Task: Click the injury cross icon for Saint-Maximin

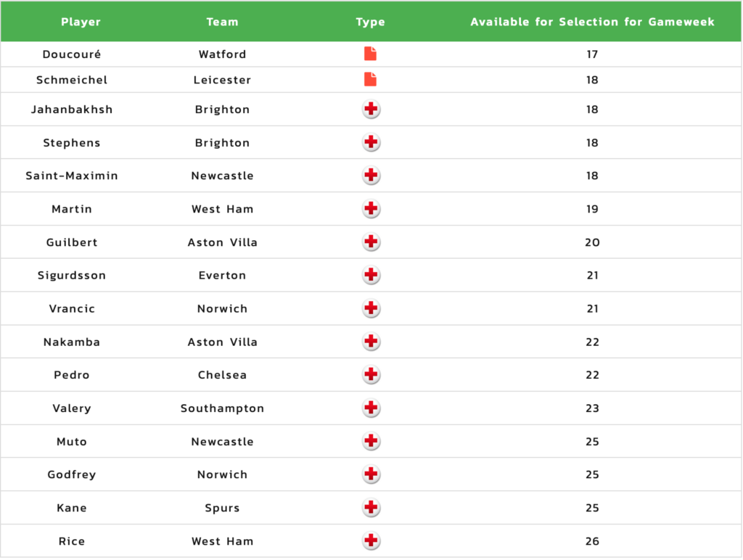Action: [x=371, y=176]
